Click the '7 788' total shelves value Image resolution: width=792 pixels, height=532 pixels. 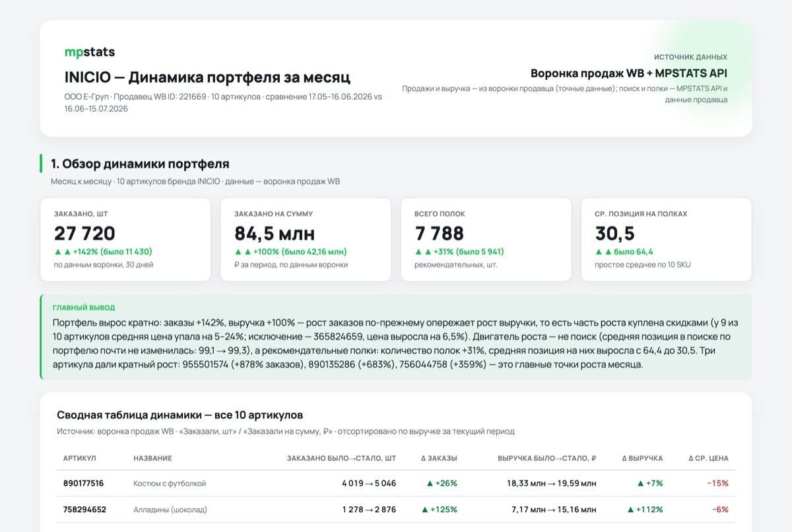(439, 233)
